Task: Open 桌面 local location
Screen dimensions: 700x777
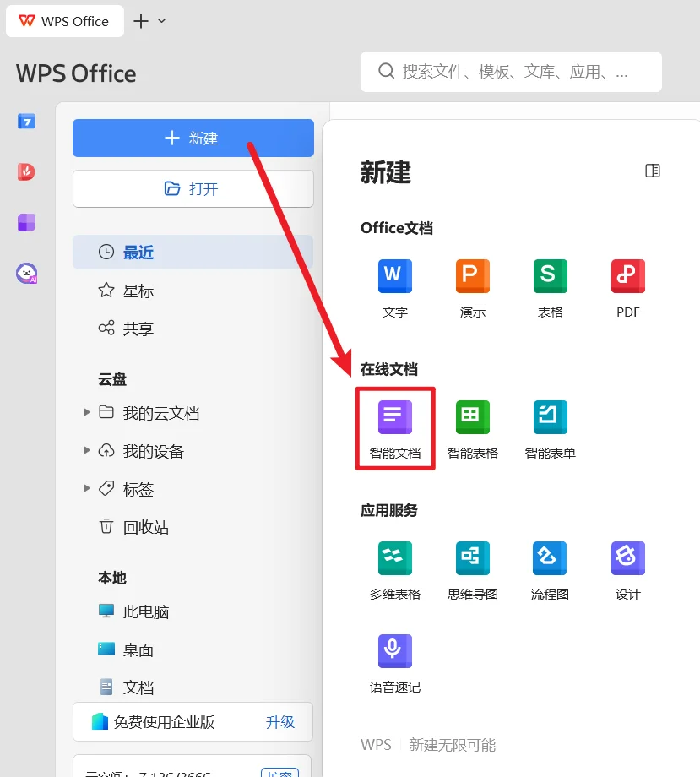Action: point(126,649)
